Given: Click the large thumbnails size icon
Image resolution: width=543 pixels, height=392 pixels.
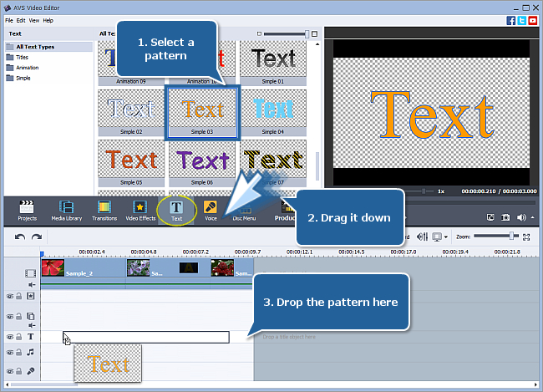Looking at the screenshot, I should [314, 33].
